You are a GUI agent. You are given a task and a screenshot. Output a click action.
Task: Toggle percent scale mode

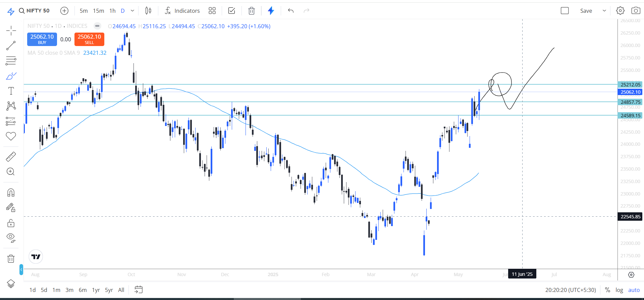(607, 290)
